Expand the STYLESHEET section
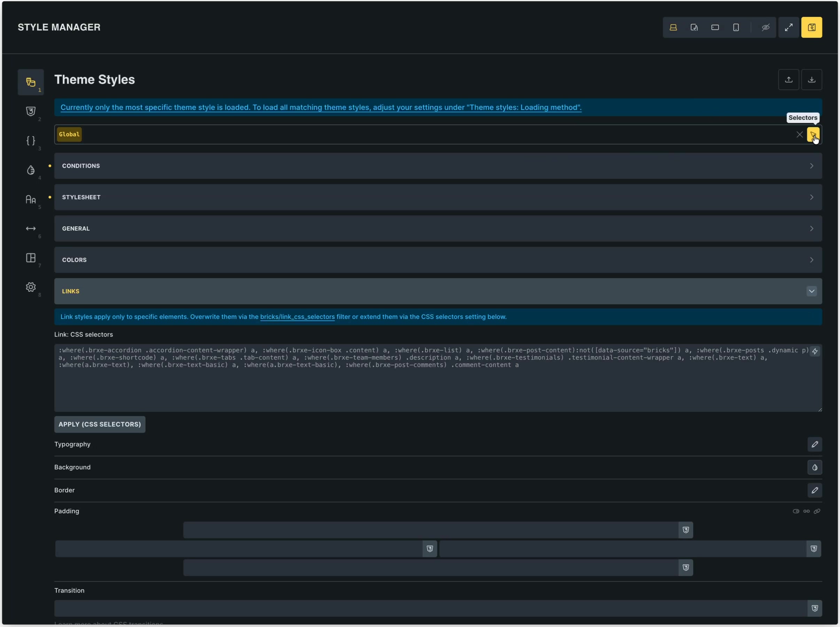This screenshot has height=627, width=840. [438, 198]
